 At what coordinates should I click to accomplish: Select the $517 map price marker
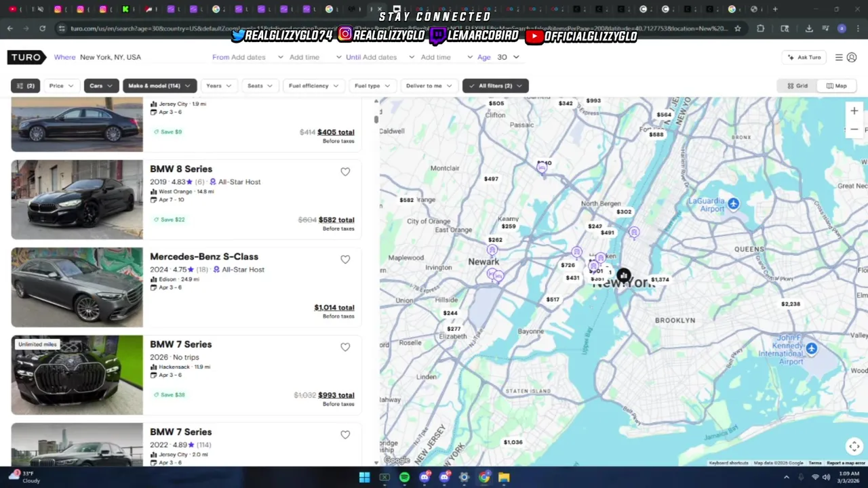coord(553,300)
